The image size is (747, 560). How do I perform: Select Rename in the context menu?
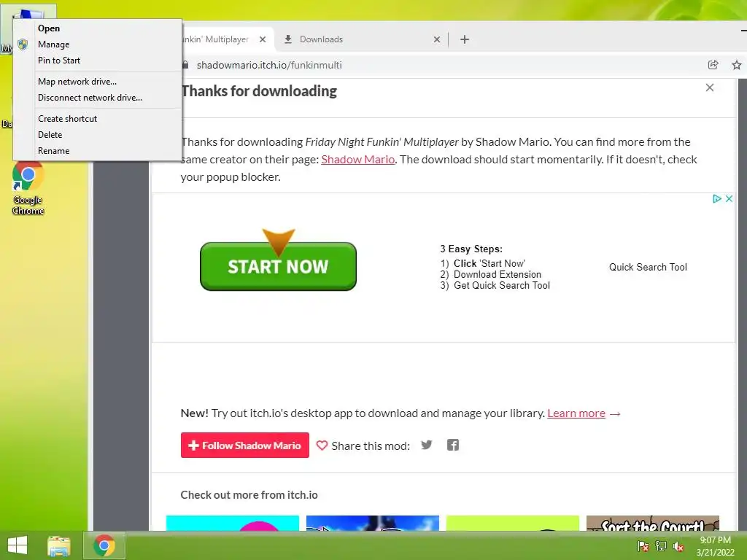(97, 151)
